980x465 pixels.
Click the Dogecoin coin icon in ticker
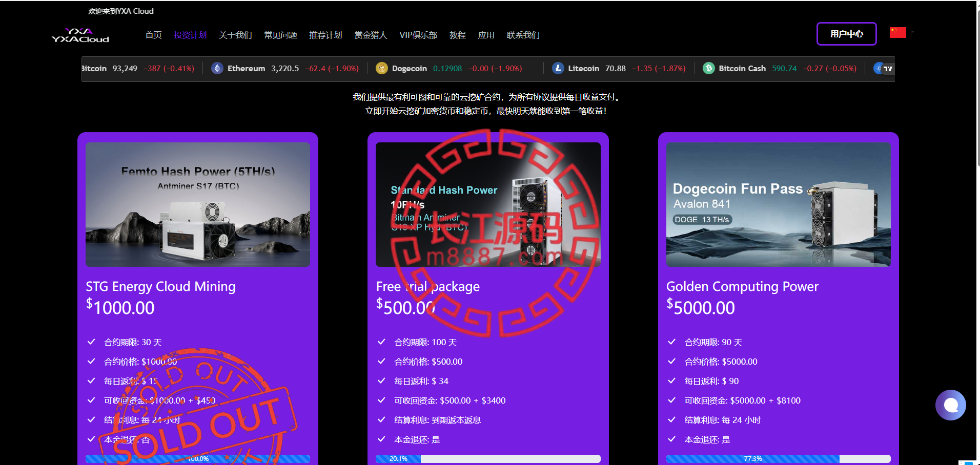tap(381, 68)
